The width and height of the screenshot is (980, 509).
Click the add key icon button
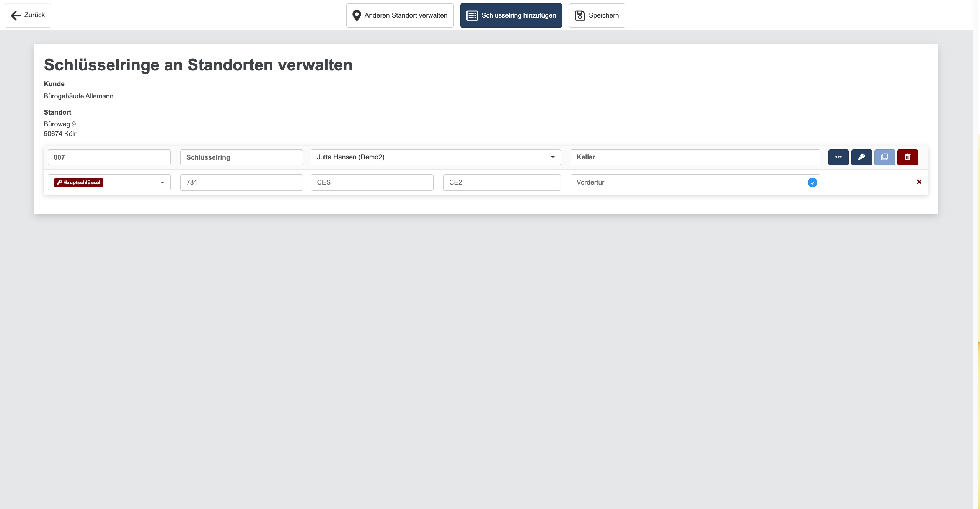point(861,157)
